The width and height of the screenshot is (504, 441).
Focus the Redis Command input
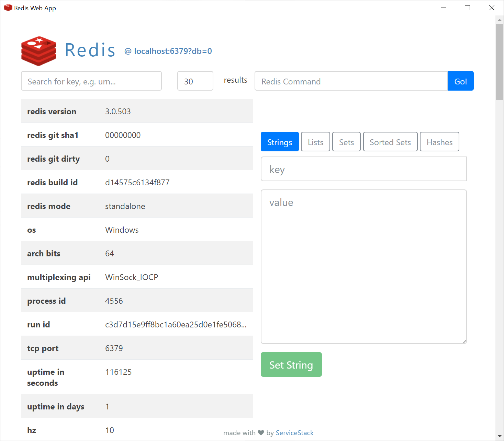(351, 81)
